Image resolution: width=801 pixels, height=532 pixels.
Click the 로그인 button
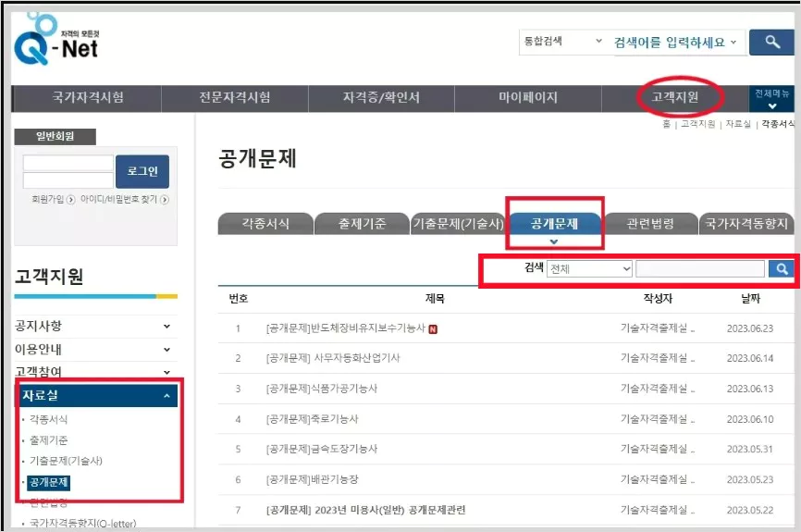point(142,172)
